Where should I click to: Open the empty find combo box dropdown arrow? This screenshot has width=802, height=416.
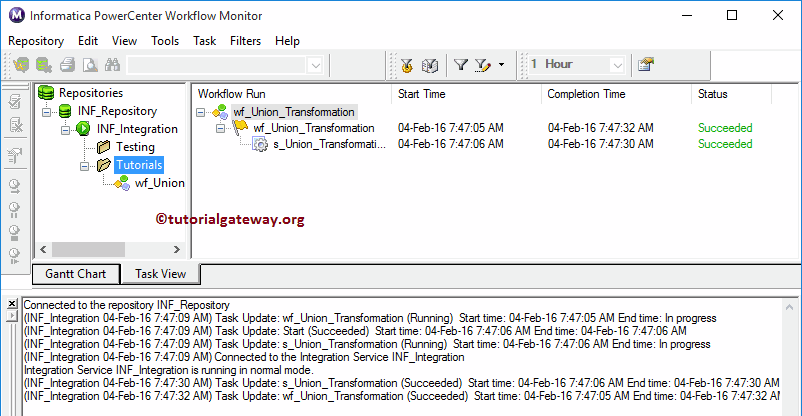[x=316, y=65]
